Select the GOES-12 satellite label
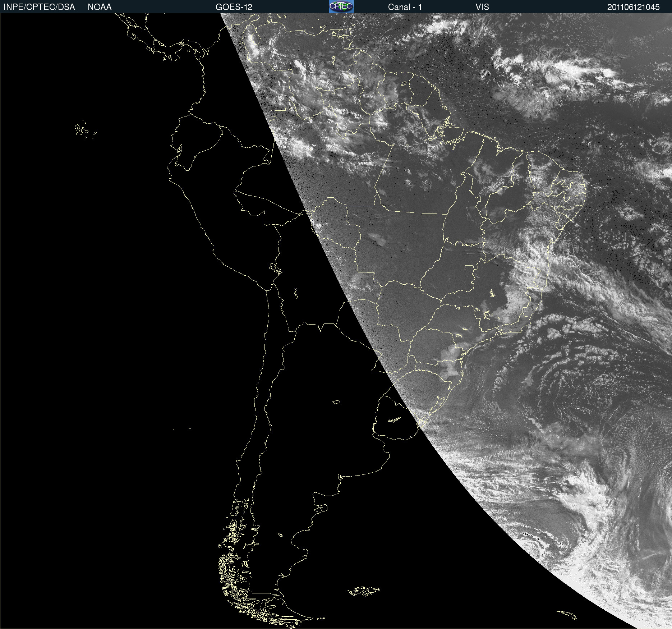Viewport: 672px width, 629px height. [x=234, y=7]
